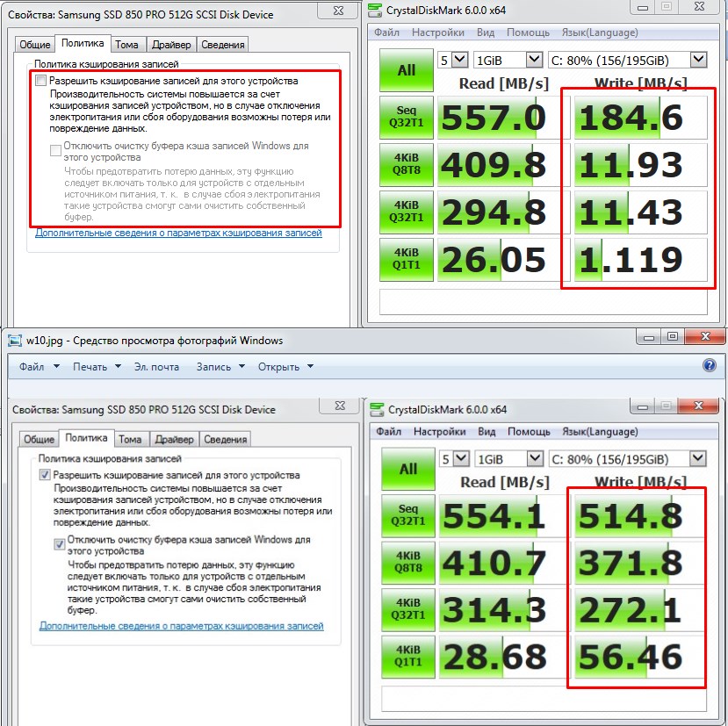Run Seq Q32T1 test next to 557.0 result

tap(407, 117)
